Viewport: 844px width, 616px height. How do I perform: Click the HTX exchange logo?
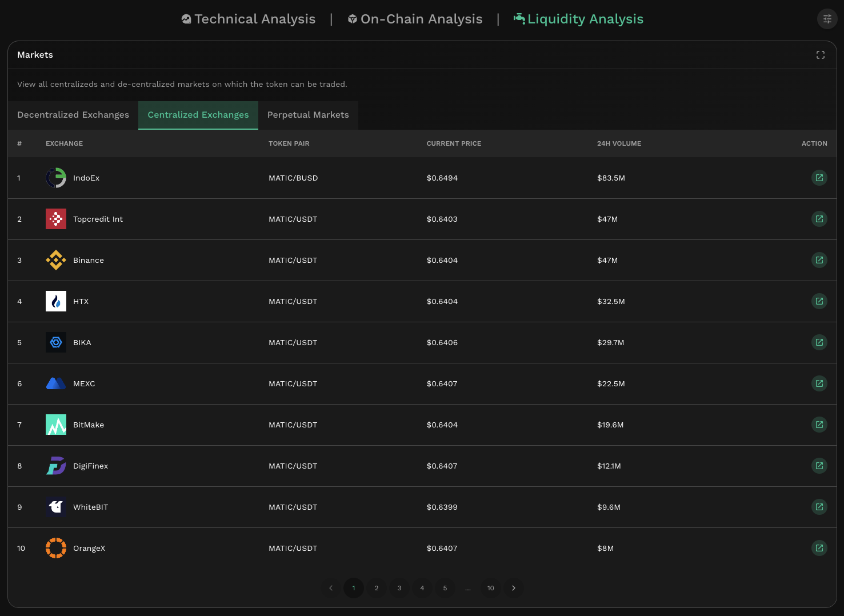click(x=56, y=301)
